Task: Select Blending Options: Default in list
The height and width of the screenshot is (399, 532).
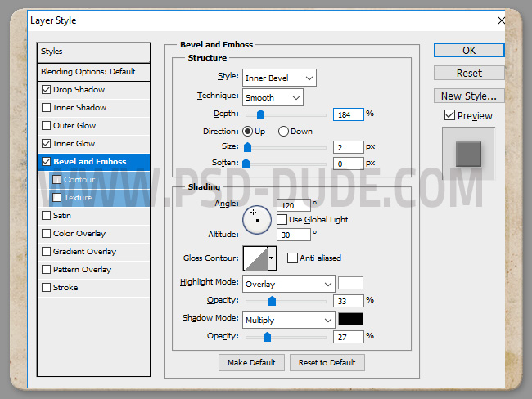Action: 93,72
